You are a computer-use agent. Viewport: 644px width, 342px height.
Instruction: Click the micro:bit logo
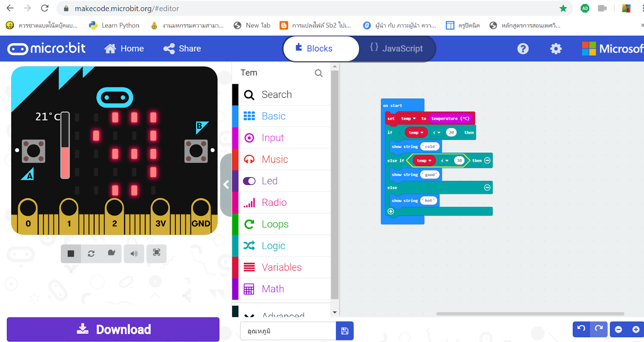46,49
